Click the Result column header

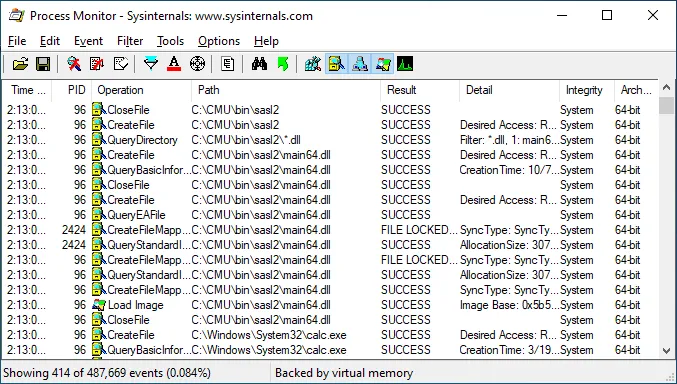(x=419, y=90)
